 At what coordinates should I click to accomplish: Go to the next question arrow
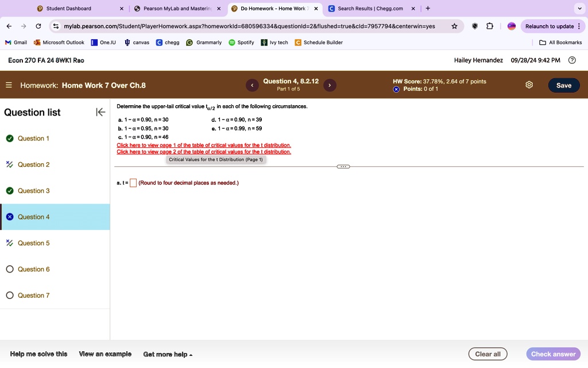pyautogui.click(x=330, y=85)
